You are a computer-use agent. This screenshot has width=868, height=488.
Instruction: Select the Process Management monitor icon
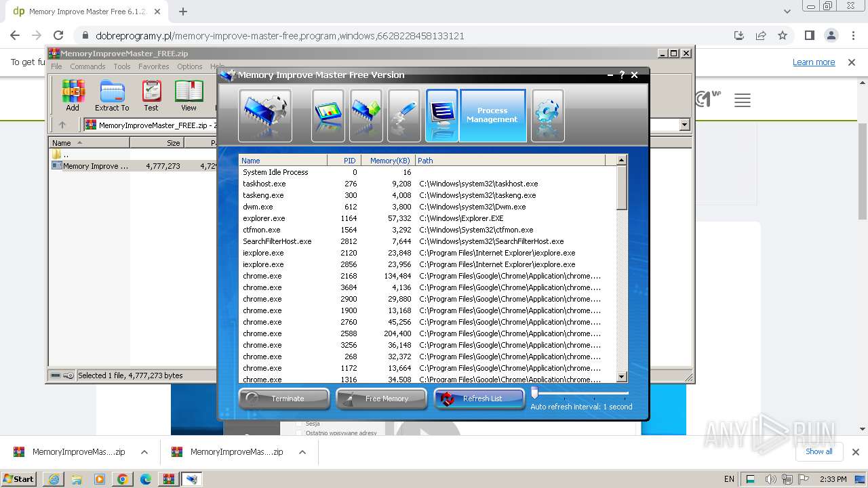click(442, 115)
